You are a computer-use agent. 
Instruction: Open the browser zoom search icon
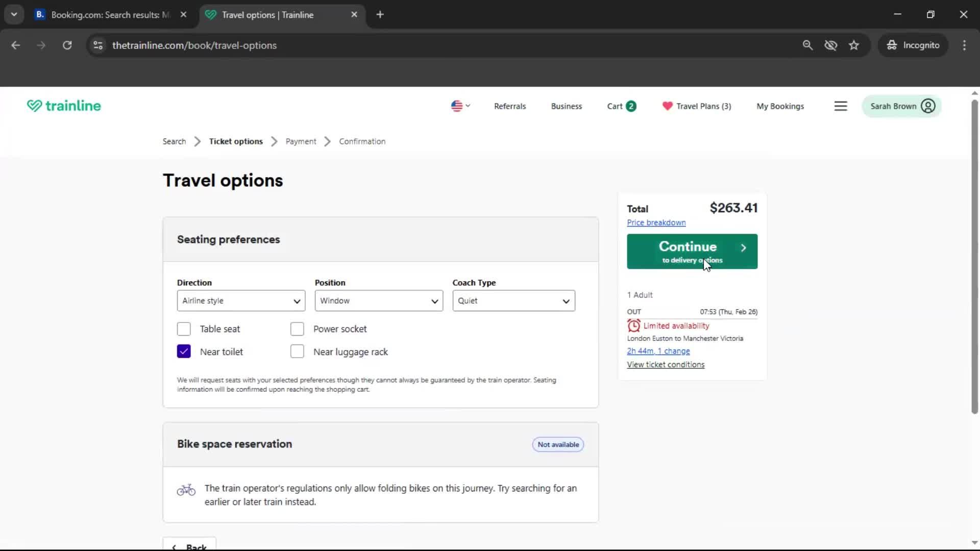tap(808, 45)
